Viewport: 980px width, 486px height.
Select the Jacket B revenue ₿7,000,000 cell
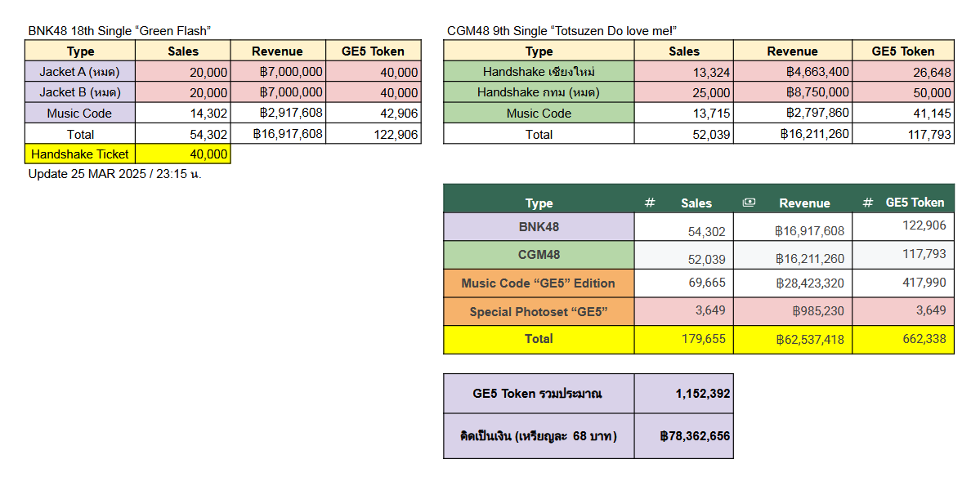[278, 92]
